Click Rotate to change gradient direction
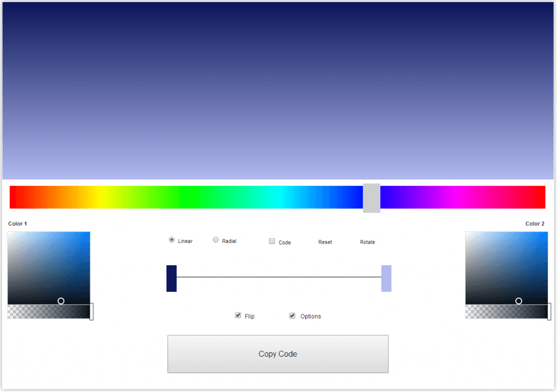The width and height of the screenshot is (557, 392). [367, 241]
